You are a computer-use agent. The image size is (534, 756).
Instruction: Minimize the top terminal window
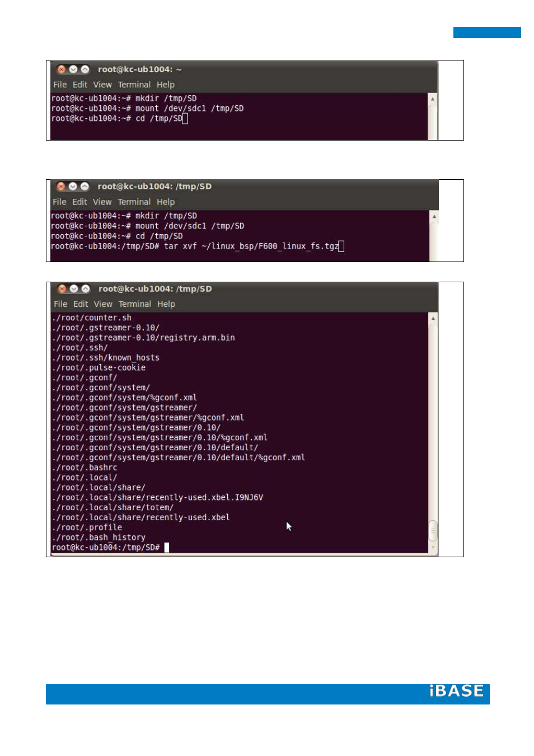pyautogui.click(x=73, y=69)
